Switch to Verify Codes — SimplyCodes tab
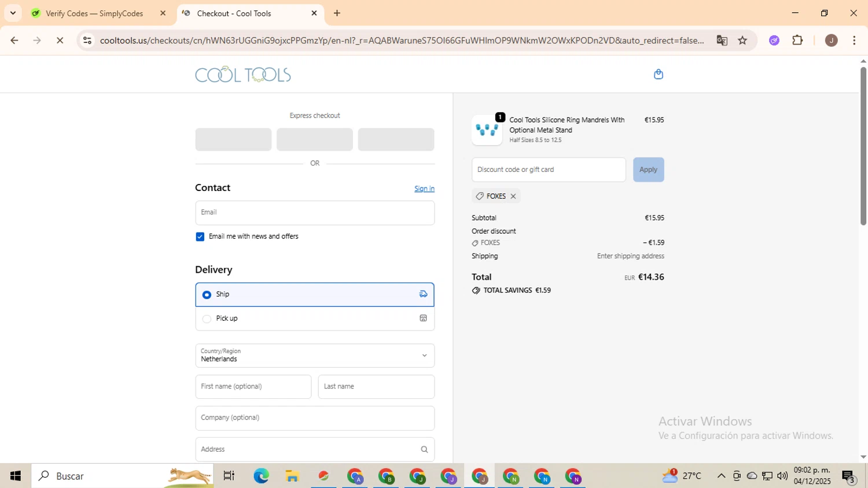The image size is (868, 488). [94, 13]
